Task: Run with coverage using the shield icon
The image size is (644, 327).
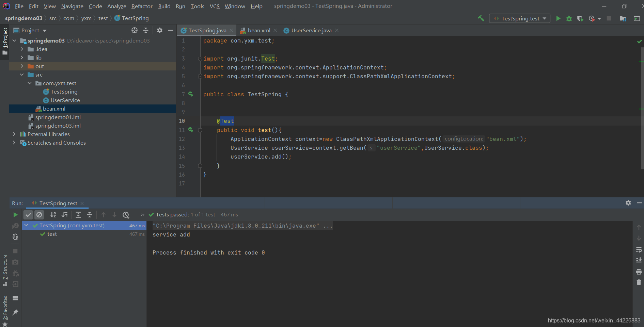Action: (580, 18)
